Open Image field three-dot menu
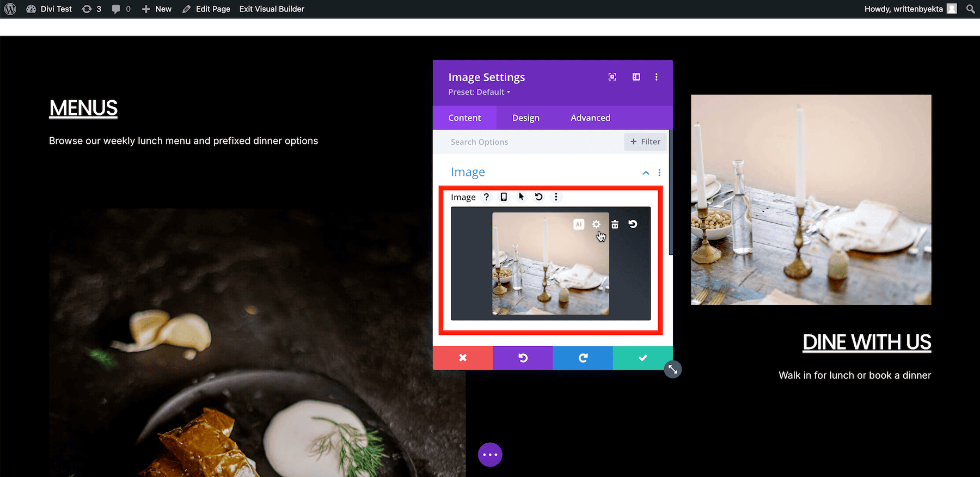Image resolution: width=980 pixels, height=477 pixels. coord(556,197)
